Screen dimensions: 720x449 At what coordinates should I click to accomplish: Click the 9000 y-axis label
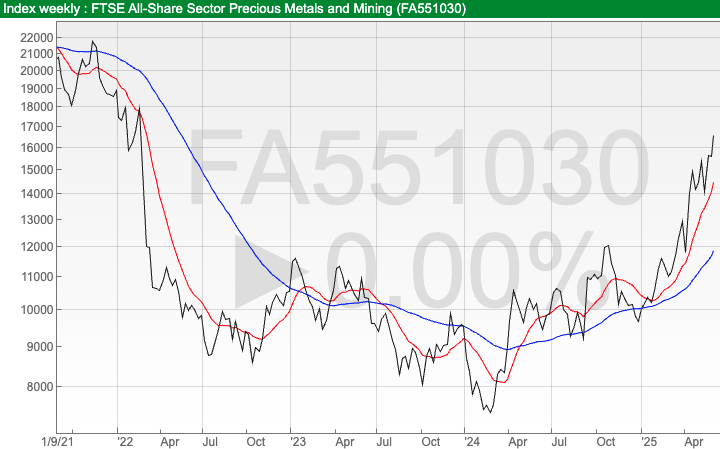click(x=40, y=347)
